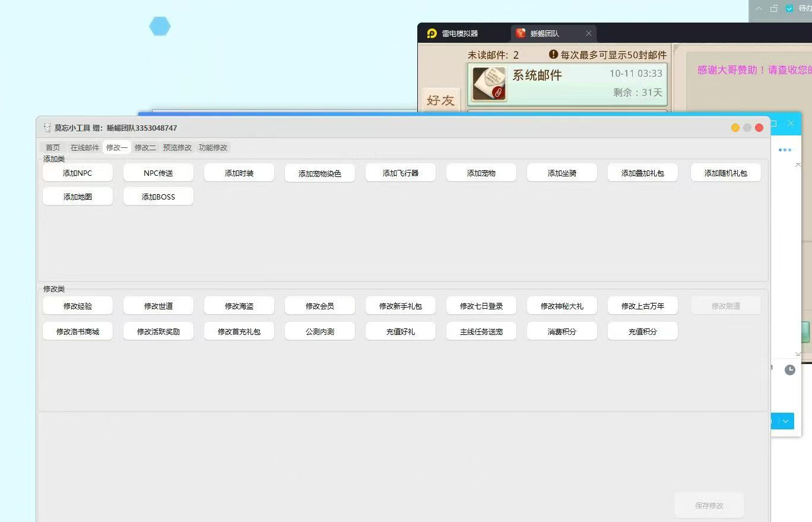Click the 莫忘小工具 title bar app icon
Image resolution: width=812 pixels, height=522 pixels.
point(47,128)
